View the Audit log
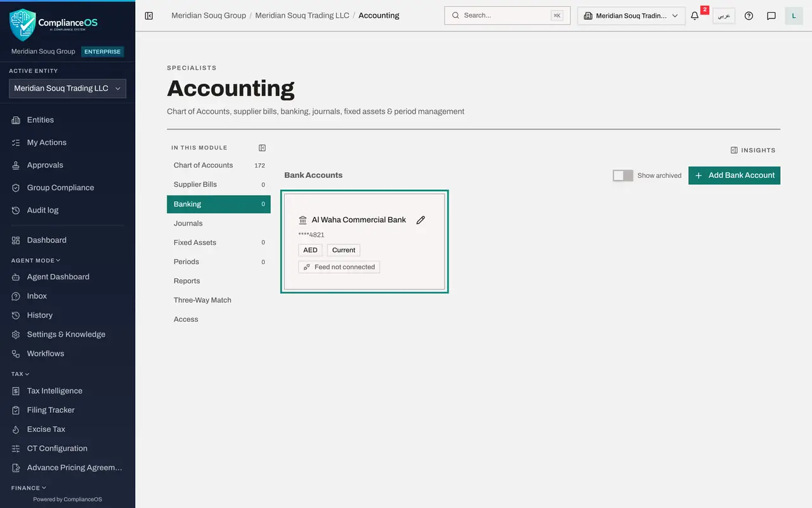The width and height of the screenshot is (812, 508). [67, 210]
